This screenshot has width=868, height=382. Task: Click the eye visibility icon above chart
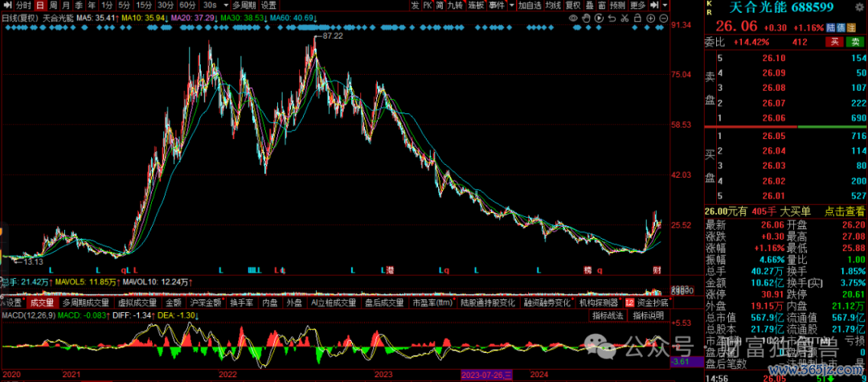[574, 18]
